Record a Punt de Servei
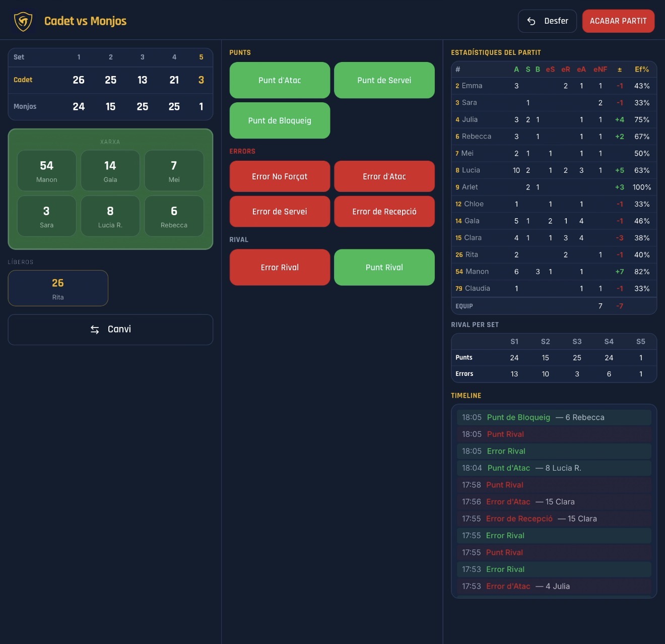This screenshot has height=644, width=665. (x=384, y=80)
